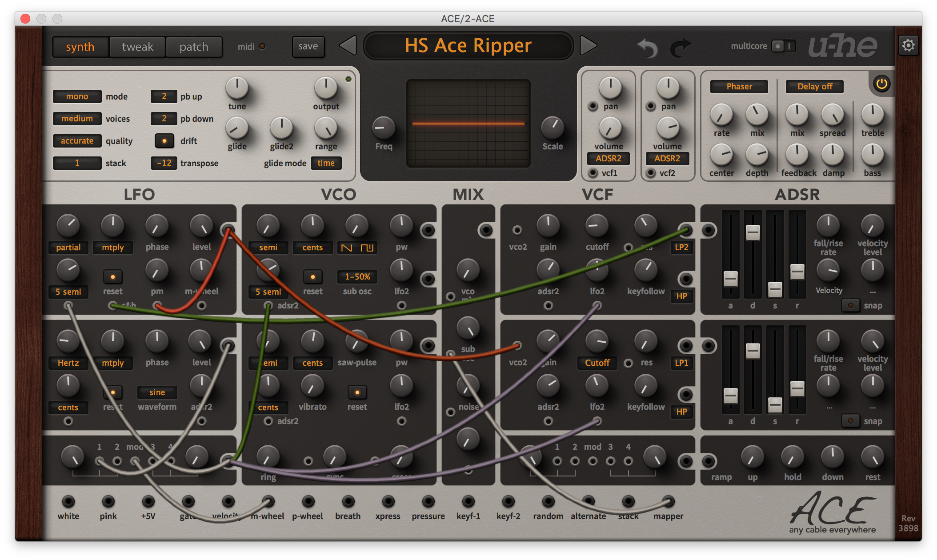This screenshot has width=937, height=560.
Task: Open the settings gear icon
Action: (908, 45)
